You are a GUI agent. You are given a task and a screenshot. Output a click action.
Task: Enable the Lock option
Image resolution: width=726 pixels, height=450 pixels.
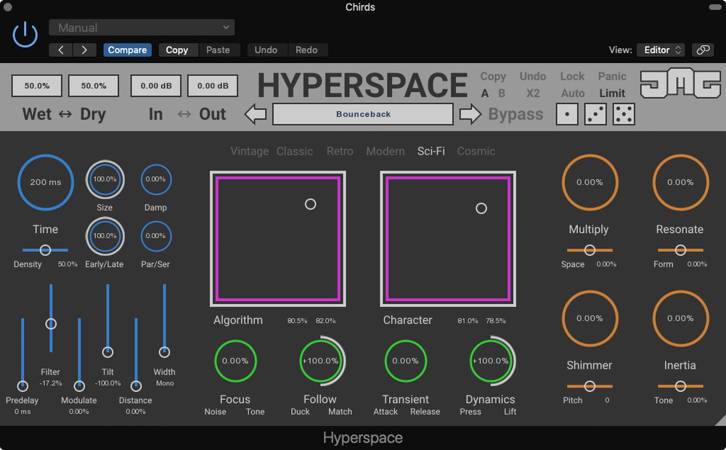(572, 76)
